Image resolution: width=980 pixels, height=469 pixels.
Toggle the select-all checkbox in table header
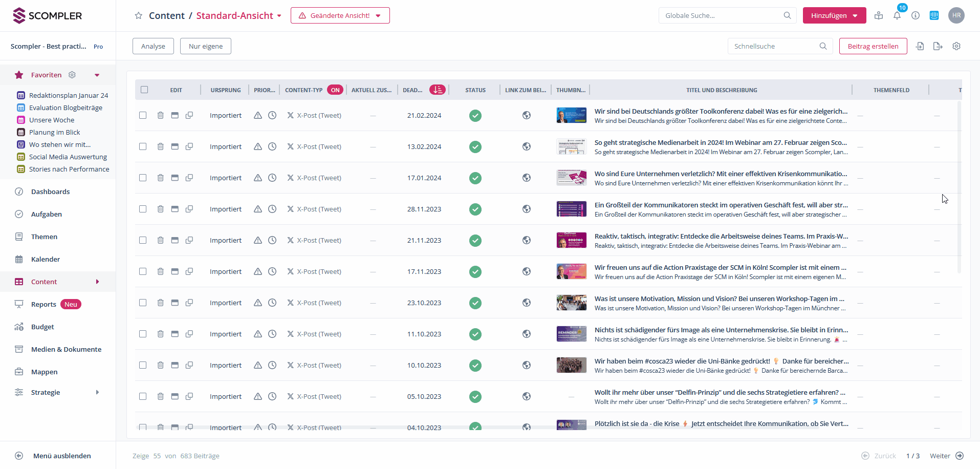144,90
